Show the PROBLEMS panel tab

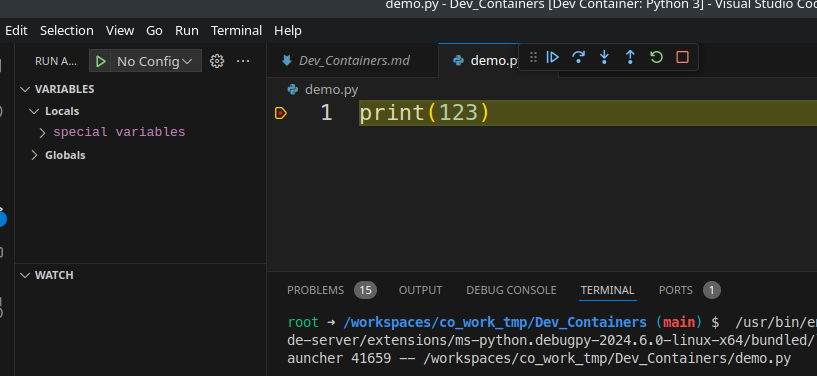(x=315, y=290)
